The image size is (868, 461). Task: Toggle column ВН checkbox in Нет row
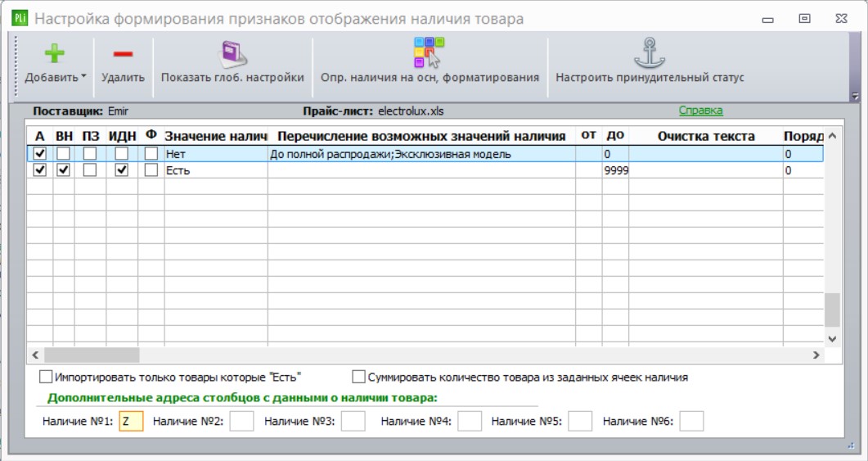click(x=64, y=153)
